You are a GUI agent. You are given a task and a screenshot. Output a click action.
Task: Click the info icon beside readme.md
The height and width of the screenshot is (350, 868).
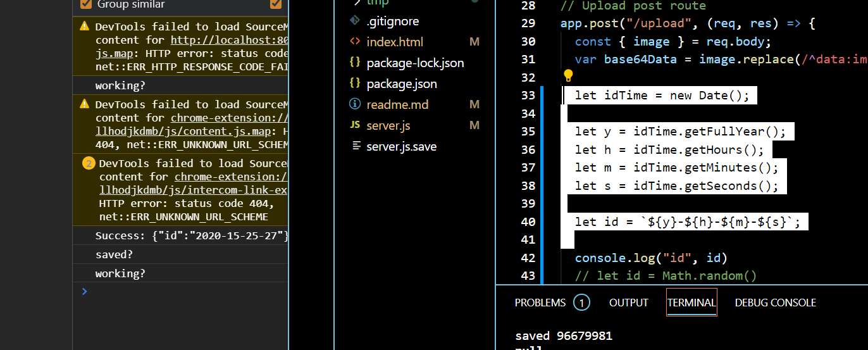click(355, 104)
